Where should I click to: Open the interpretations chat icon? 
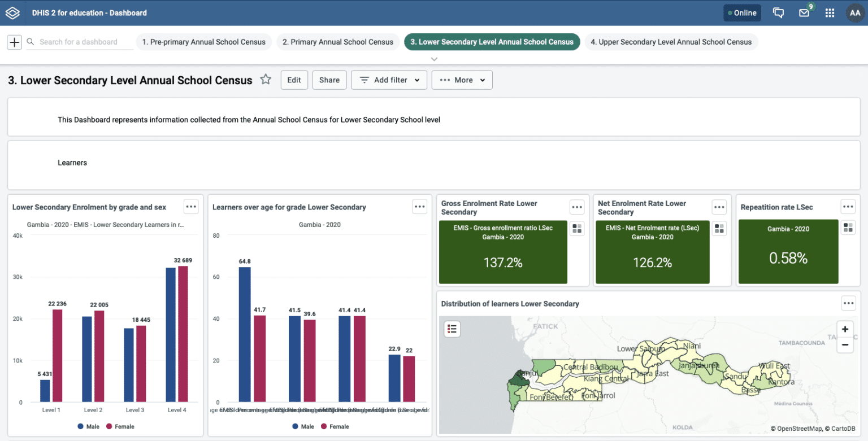pyautogui.click(x=778, y=13)
